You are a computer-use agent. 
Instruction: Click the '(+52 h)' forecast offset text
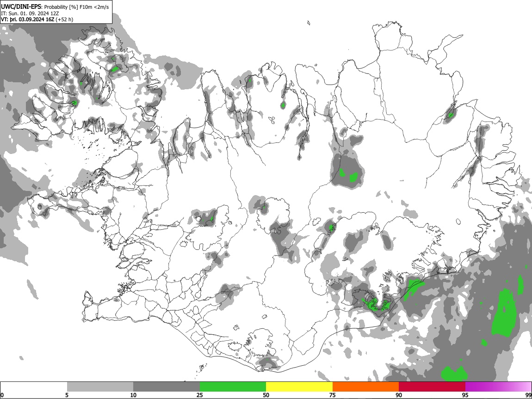coord(64,19)
